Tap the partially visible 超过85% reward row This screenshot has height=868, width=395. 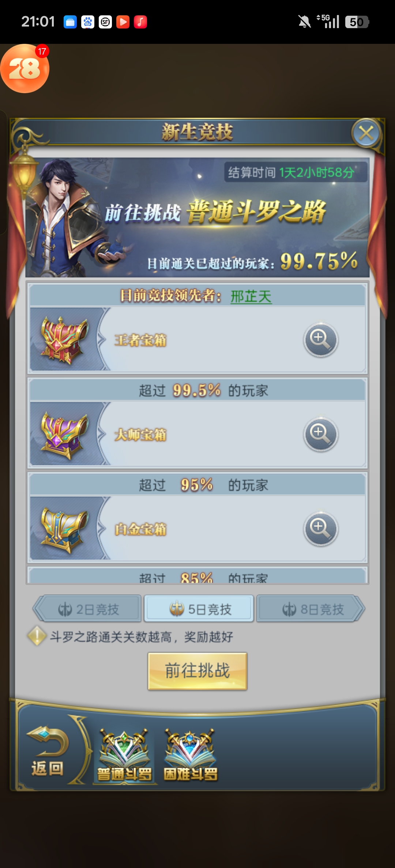coord(197,575)
